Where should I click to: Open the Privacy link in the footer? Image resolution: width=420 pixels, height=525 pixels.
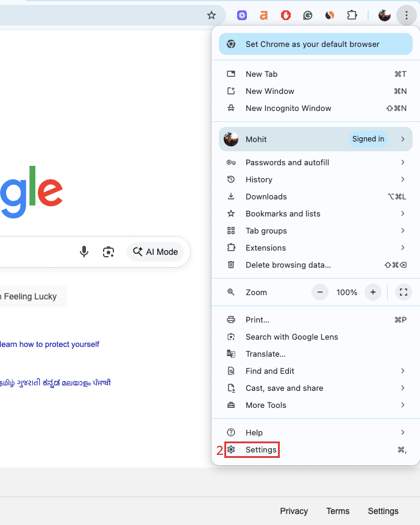(x=294, y=511)
